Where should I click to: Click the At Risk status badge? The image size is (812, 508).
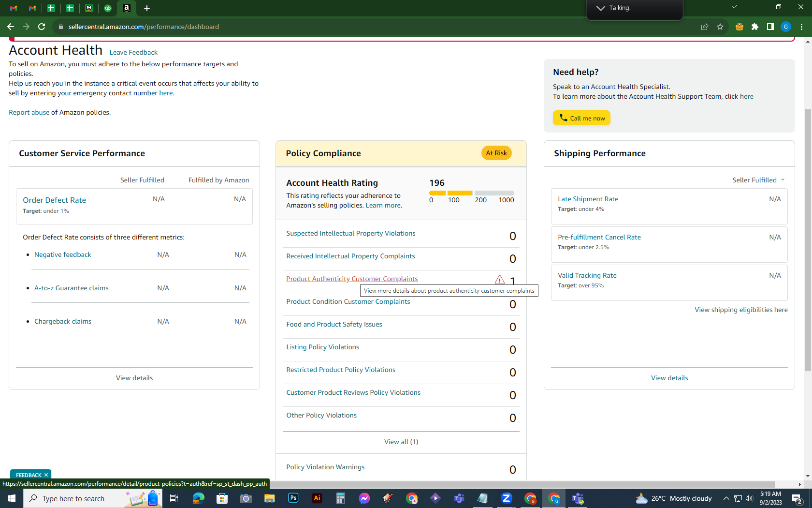point(496,153)
